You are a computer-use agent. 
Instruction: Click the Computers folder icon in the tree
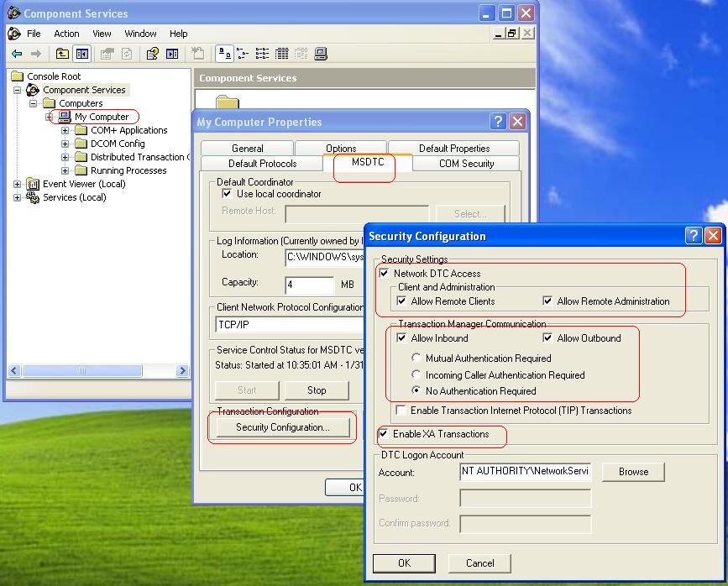tap(50, 103)
